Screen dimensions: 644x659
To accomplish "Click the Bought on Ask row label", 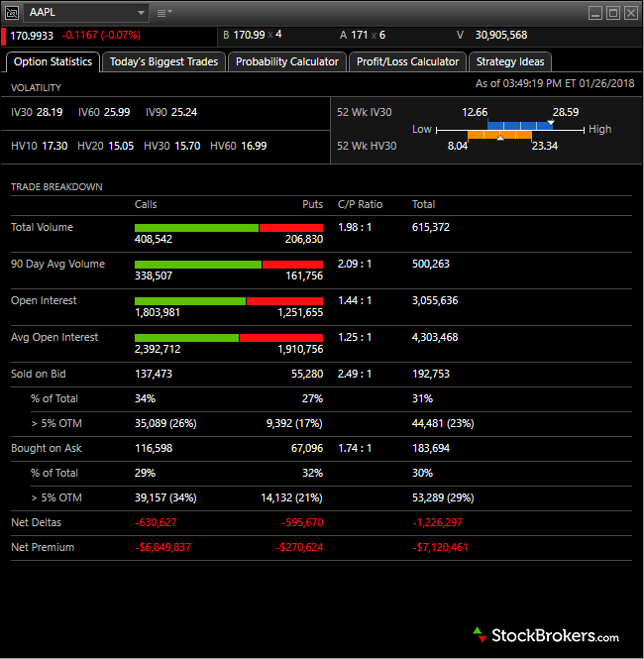I will click(47, 449).
